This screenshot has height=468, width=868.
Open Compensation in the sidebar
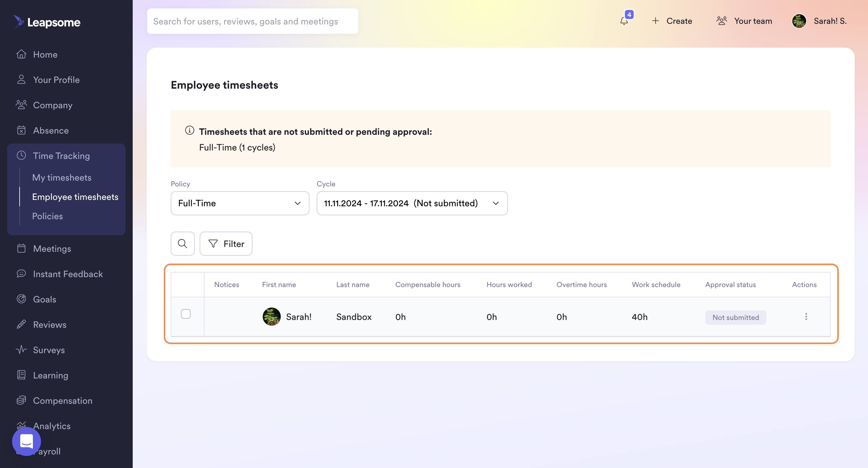tap(62, 401)
